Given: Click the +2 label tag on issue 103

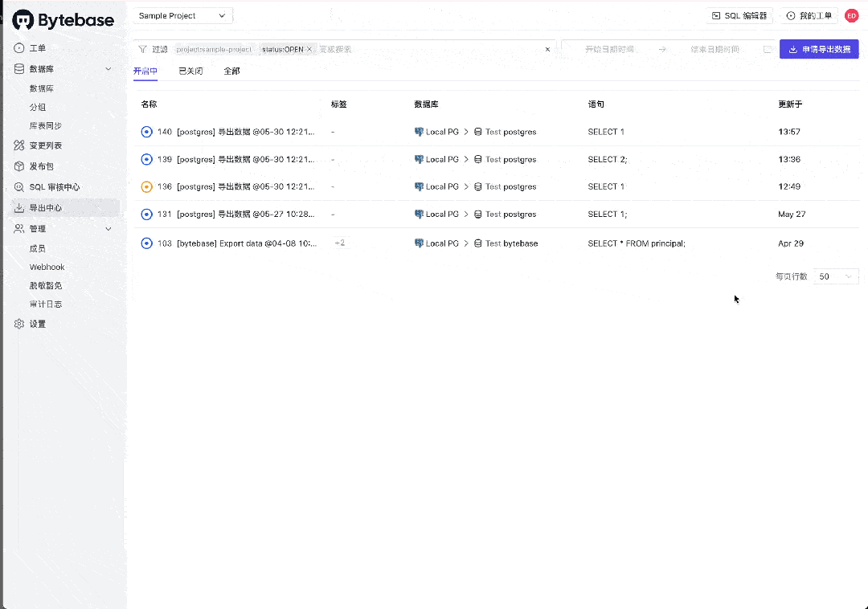Looking at the screenshot, I should (340, 243).
